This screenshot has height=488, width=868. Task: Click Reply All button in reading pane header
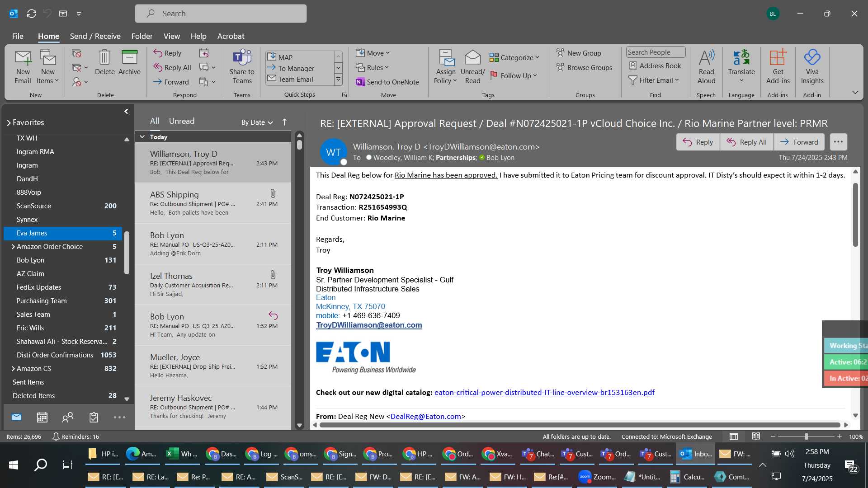click(746, 142)
